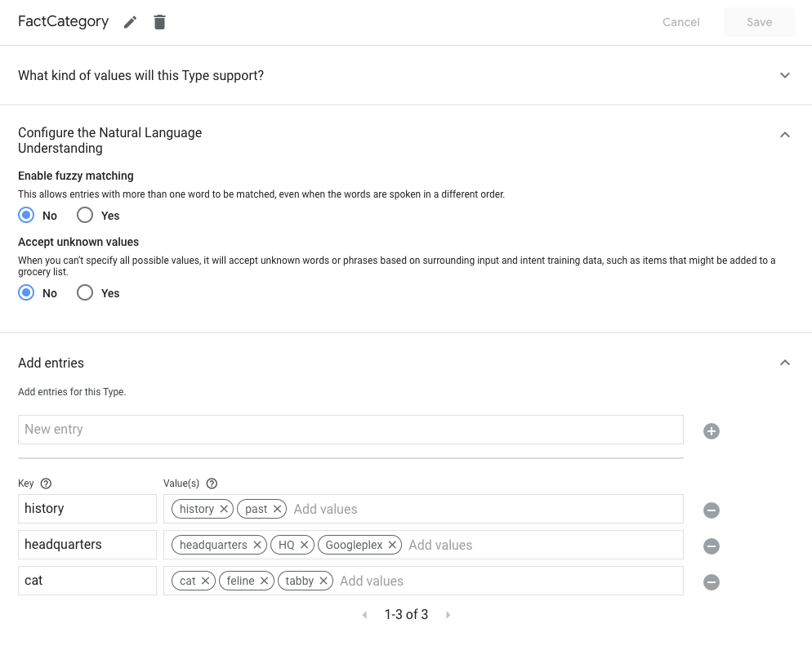Click the pencil icon to rename FactCategory

click(131, 22)
